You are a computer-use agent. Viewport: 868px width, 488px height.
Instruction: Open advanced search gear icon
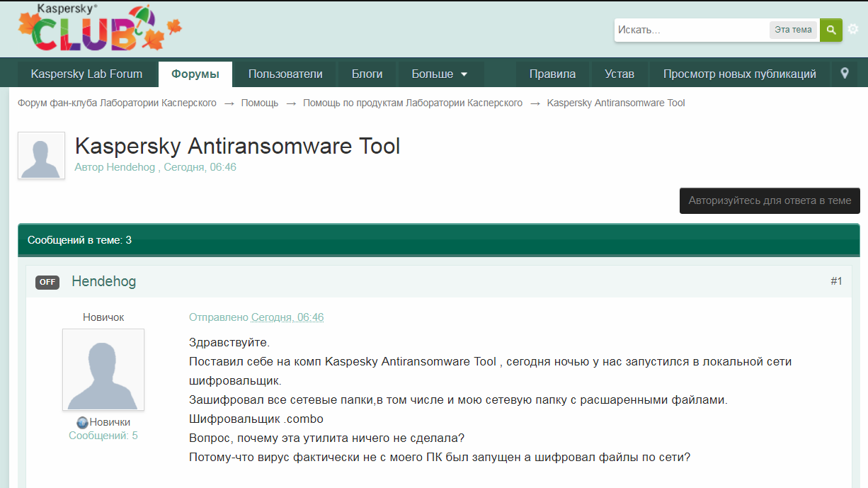[853, 30]
